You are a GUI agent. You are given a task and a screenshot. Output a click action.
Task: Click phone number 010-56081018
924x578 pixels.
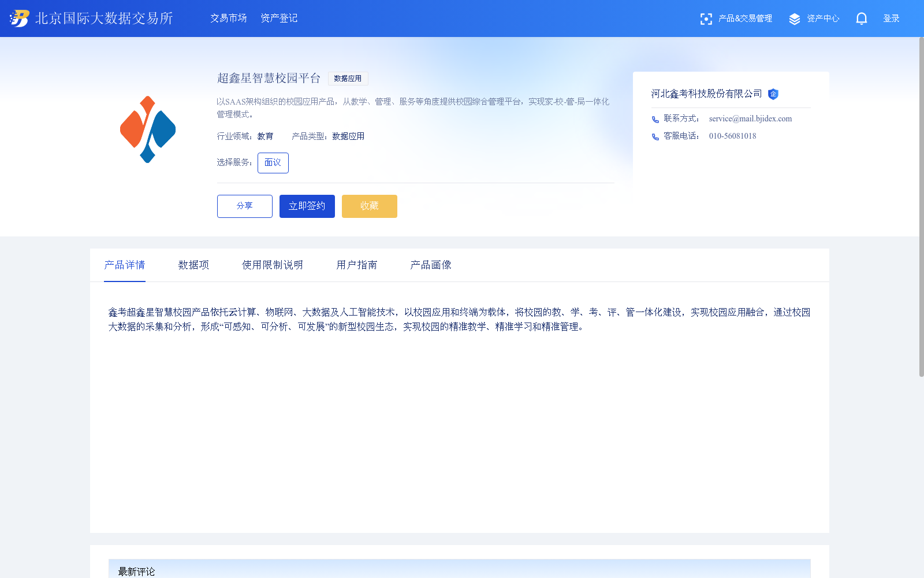pyautogui.click(x=732, y=136)
